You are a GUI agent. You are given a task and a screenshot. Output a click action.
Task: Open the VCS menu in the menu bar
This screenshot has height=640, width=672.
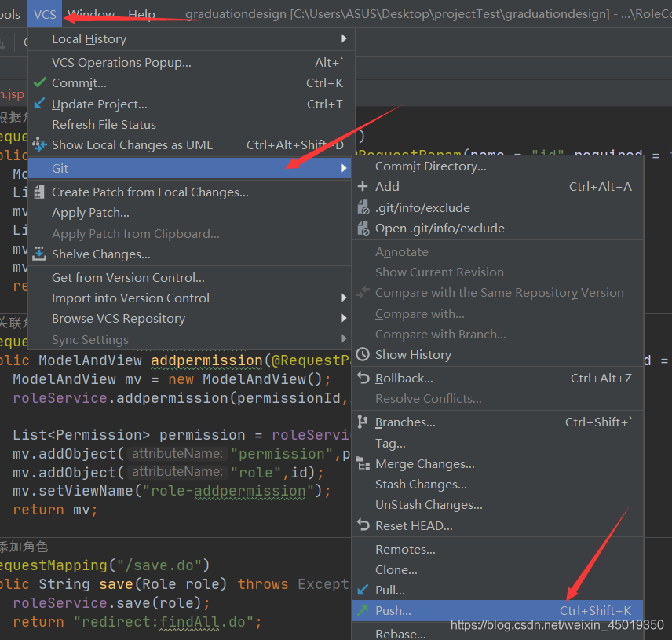45,14
